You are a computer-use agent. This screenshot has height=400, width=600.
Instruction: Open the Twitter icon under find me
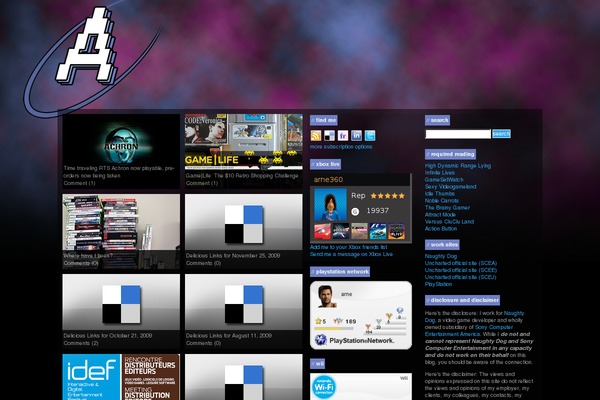(x=370, y=136)
